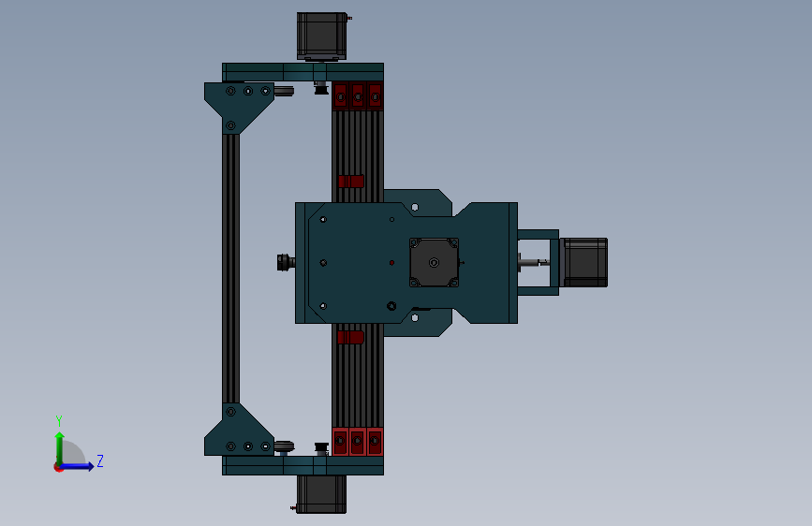This screenshot has width=812, height=526.
Task: Select the top horizontal beam under the upper motor
Action: 303,72
